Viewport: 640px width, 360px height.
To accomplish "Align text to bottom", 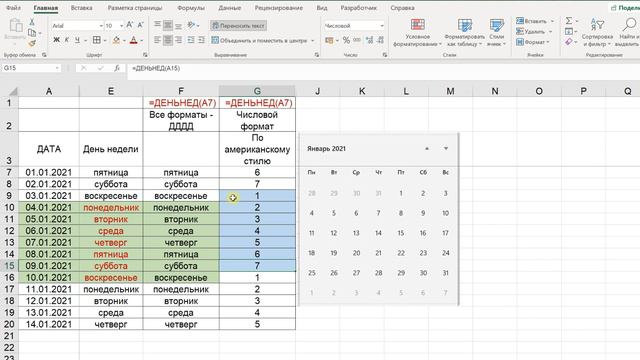I will pos(178,25).
